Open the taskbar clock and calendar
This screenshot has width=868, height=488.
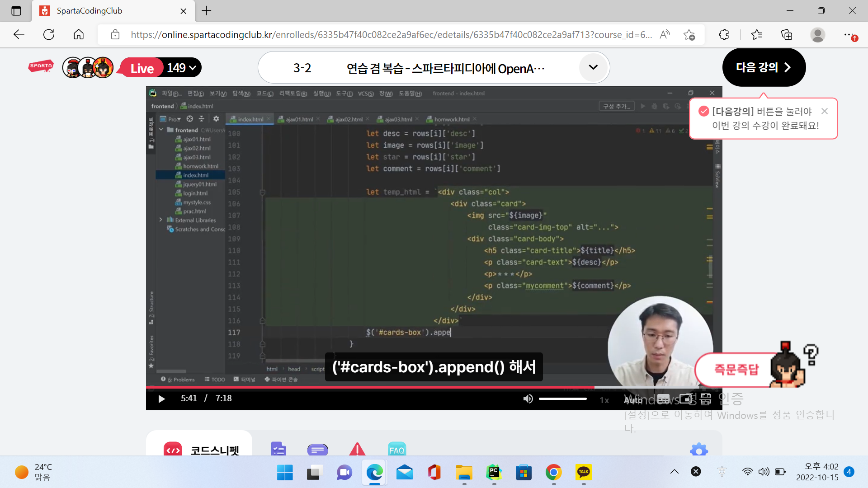tap(817, 472)
